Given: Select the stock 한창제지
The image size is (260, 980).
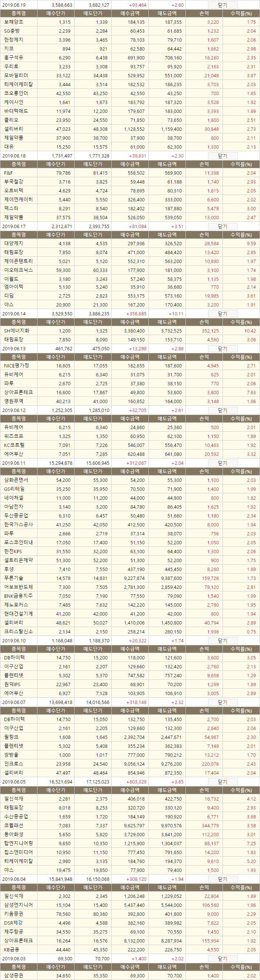Looking at the screenshot, I should pyautogui.click(x=13, y=40).
